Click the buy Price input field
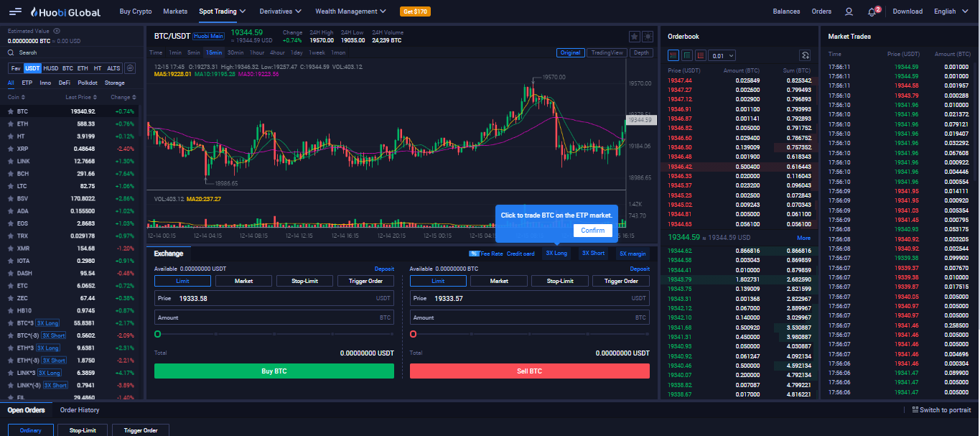980x436 pixels. tap(274, 298)
